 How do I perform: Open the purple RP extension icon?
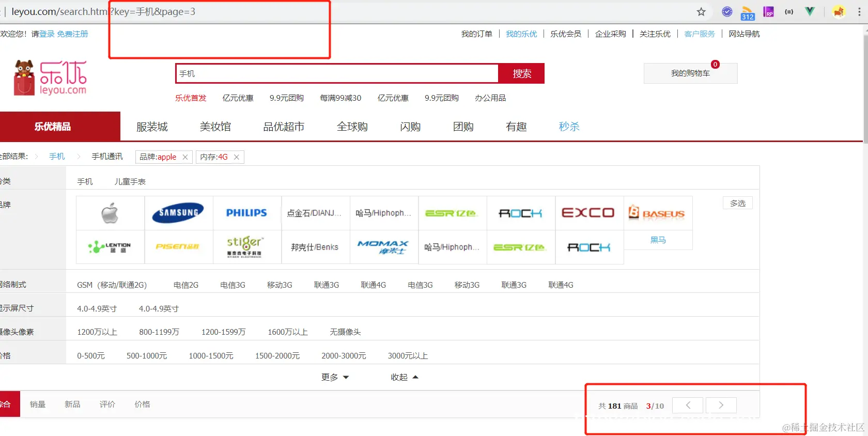tap(768, 11)
